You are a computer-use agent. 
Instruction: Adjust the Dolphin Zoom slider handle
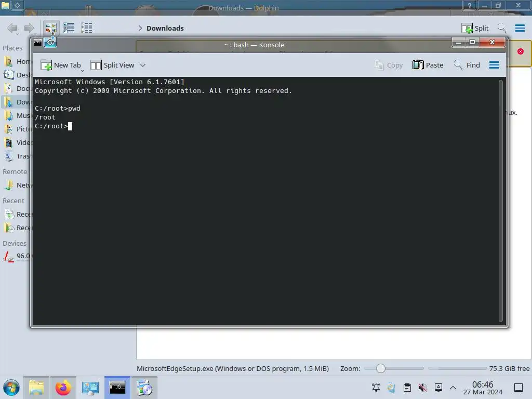(x=381, y=368)
